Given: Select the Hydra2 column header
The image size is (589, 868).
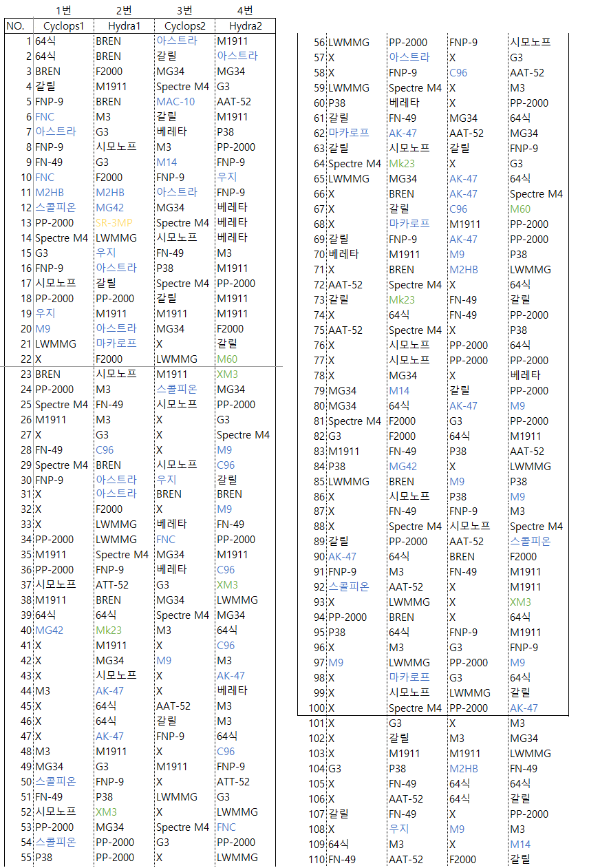Looking at the screenshot, I should coord(245,25).
